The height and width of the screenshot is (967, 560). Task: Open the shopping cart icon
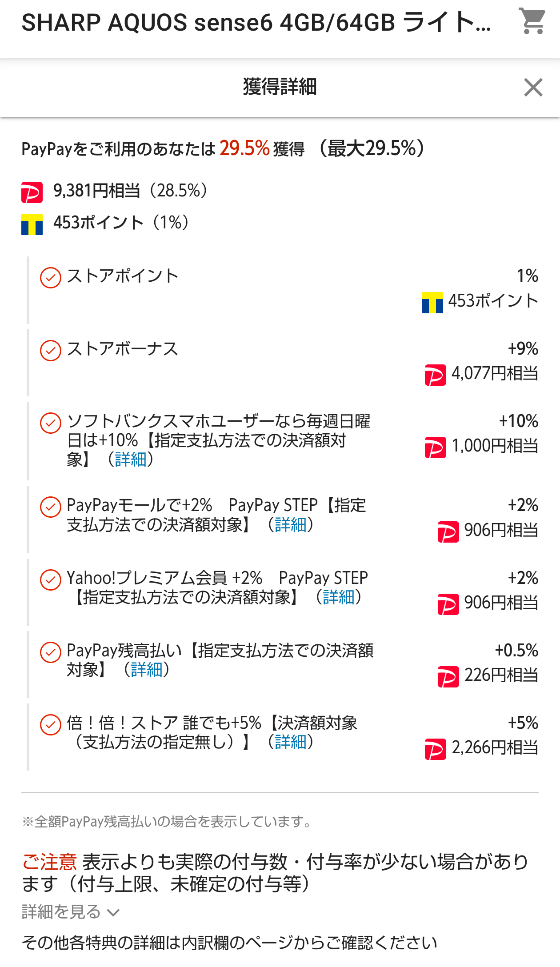533,21
